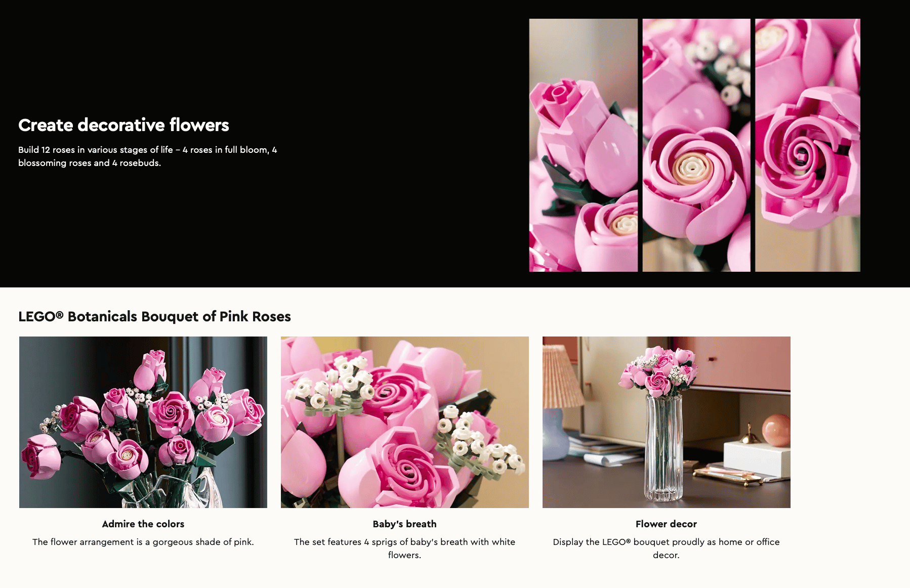Click the 'Create decorative flowers' heading
Image resolution: width=910 pixels, height=588 pixels.
point(123,125)
